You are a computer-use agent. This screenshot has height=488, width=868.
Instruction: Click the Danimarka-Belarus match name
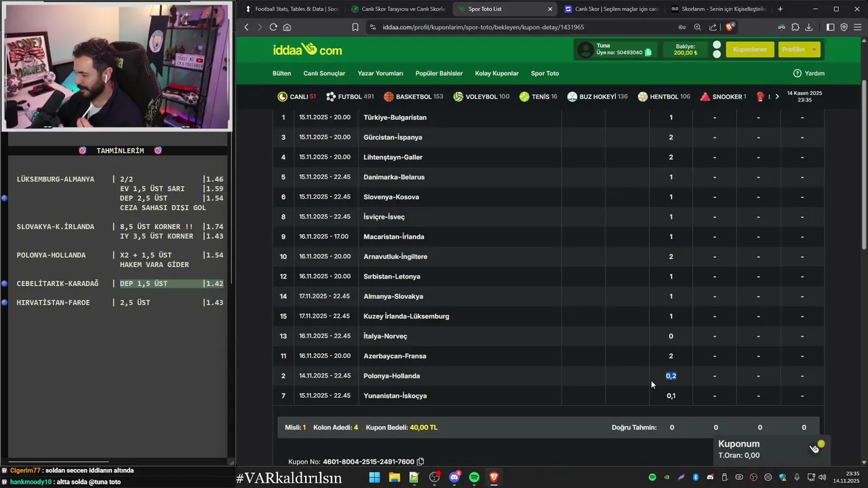click(x=394, y=177)
